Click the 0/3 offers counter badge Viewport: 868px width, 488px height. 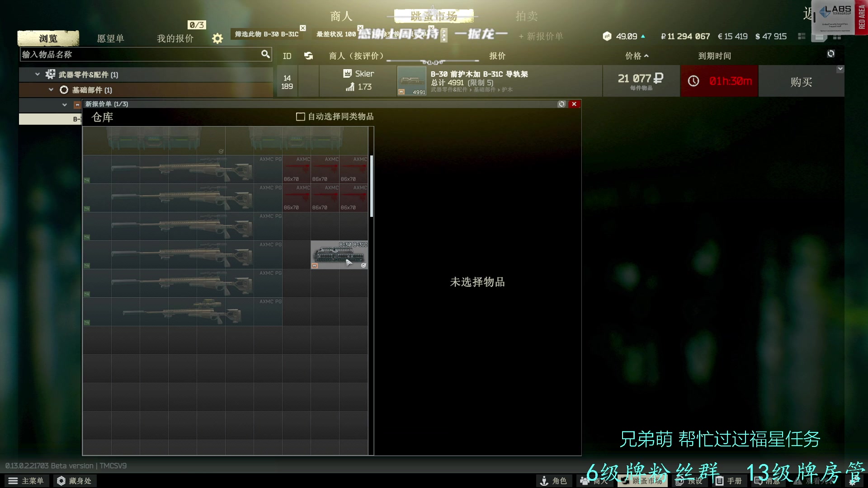pos(197,25)
